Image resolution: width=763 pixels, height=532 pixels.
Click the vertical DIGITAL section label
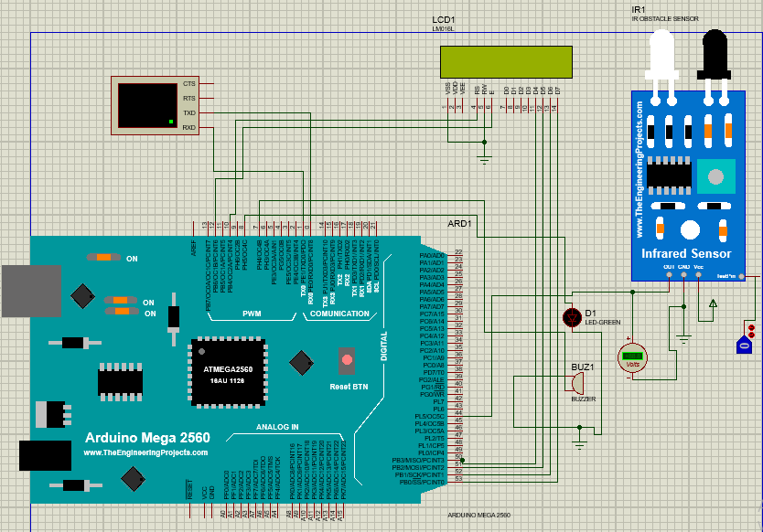(384, 346)
